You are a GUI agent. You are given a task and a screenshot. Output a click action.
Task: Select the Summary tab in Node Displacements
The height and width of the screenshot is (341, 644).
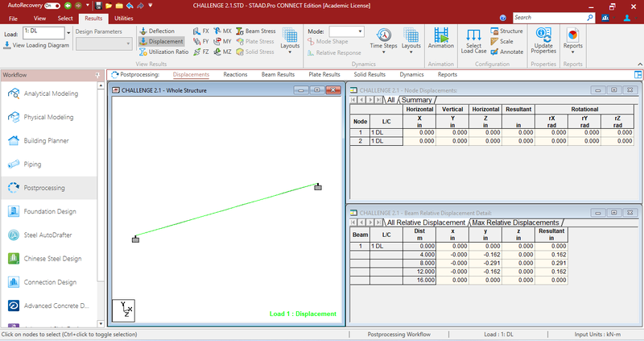(416, 100)
